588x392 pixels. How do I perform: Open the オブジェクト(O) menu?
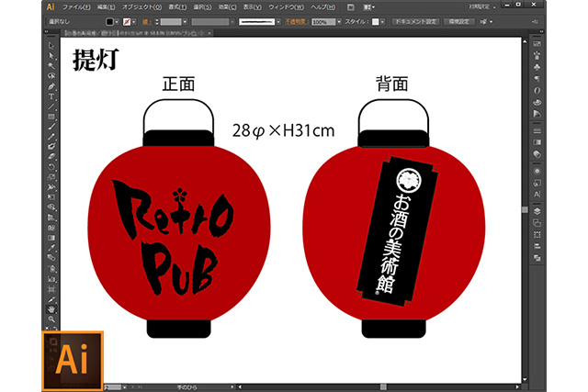(x=141, y=7)
